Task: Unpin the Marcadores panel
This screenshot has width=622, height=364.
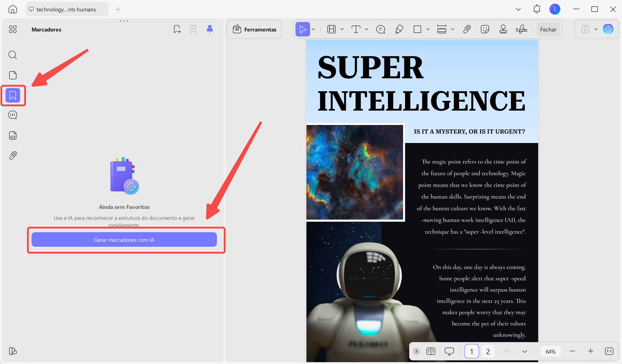Action: coord(210,29)
